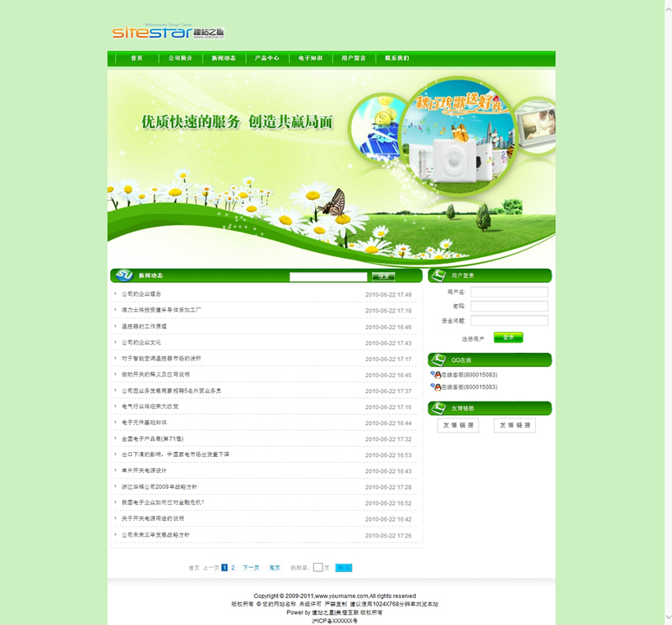The width and height of the screenshot is (672, 625).
Task: Focus the news search text box
Action: coord(328,276)
